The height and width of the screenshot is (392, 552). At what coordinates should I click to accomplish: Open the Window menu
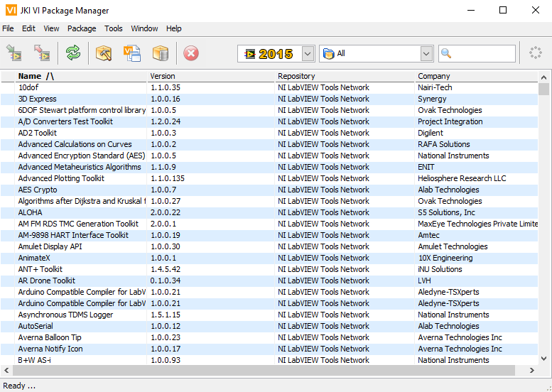pos(144,28)
